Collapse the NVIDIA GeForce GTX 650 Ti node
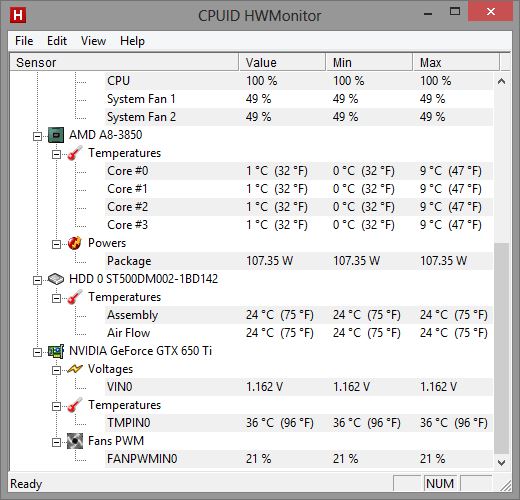 [x=37, y=352]
